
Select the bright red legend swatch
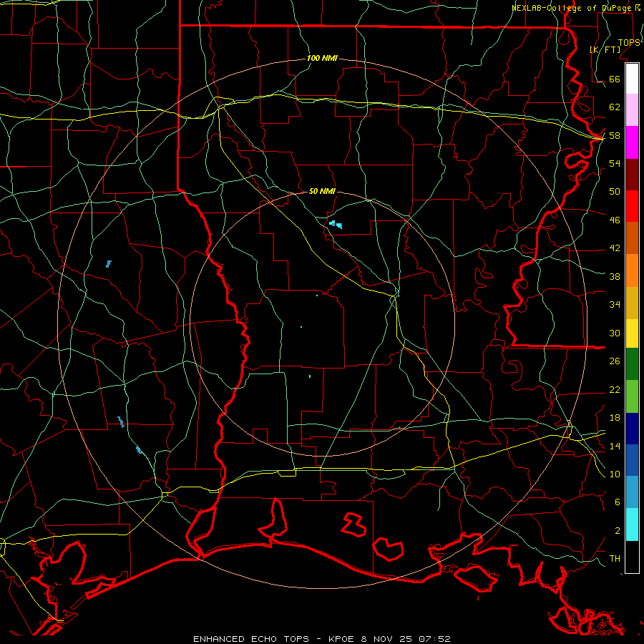coord(632,207)
